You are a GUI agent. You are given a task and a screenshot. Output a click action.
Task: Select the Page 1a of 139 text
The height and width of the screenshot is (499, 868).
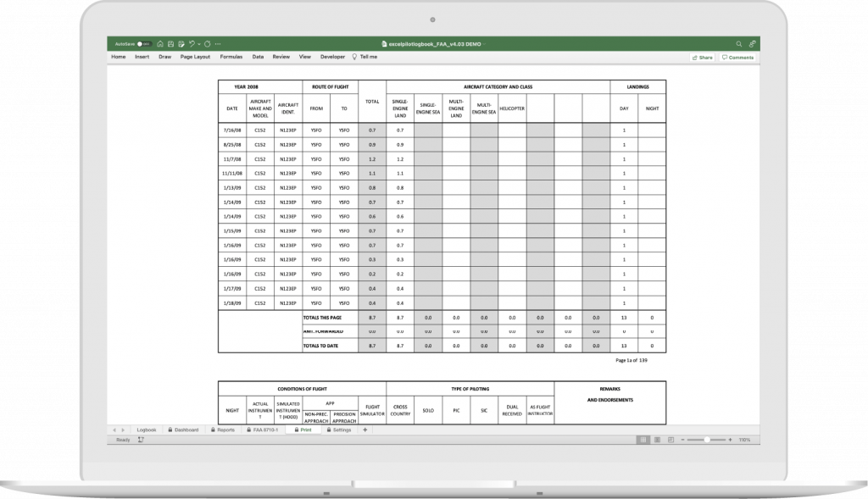(631, 360)
